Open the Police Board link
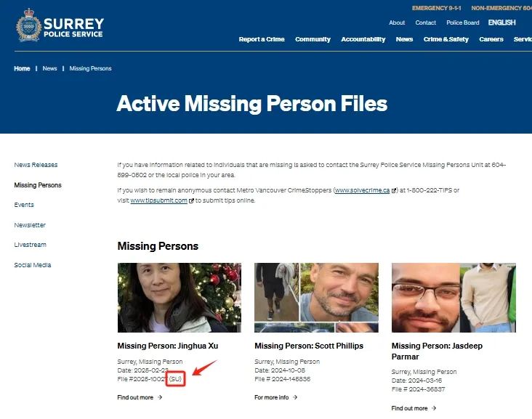The height and width of the screenshot is (419, 532). [463, 23]
